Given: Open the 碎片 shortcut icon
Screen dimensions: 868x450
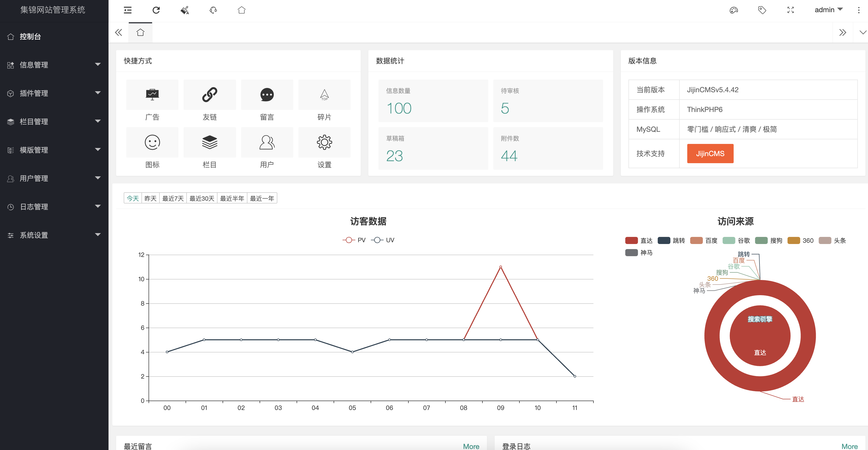Looking at the screenshot, I should click(x=324, y=95).
